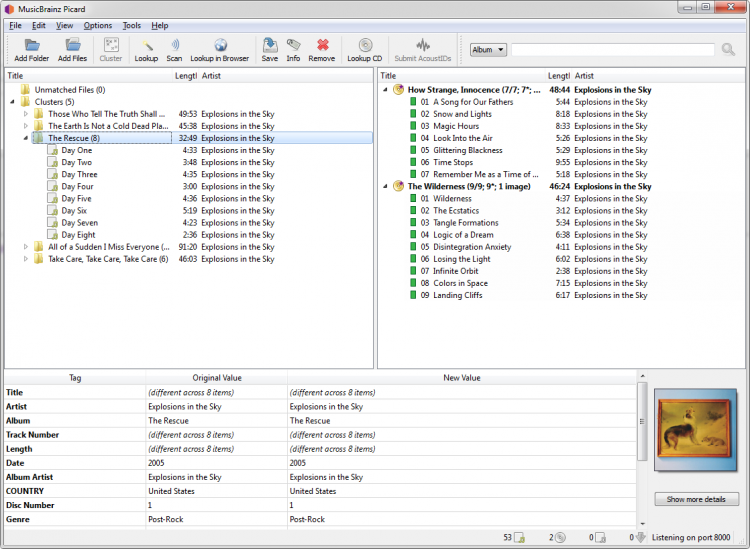Collapse The Rescue cluster
The image size is (750, 549).
[x=26, y=138]
